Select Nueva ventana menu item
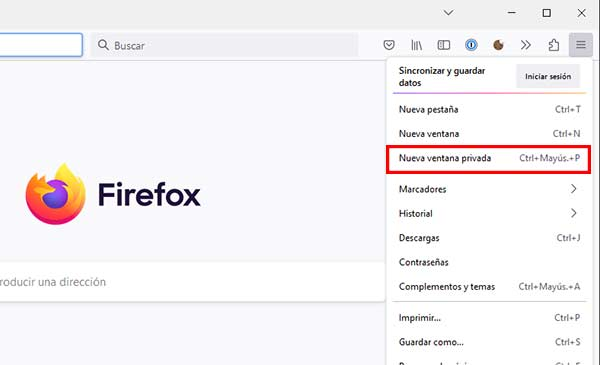This screenshot has width=600, height=365. point(489,134)
